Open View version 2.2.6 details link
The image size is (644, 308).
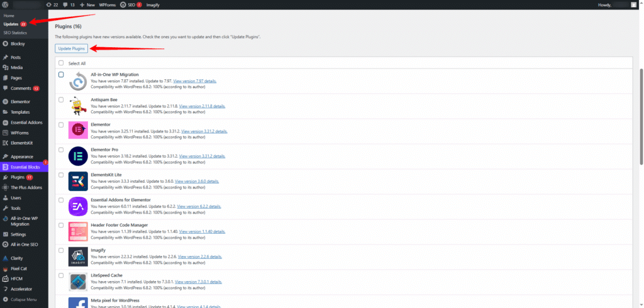coord(201,256)
